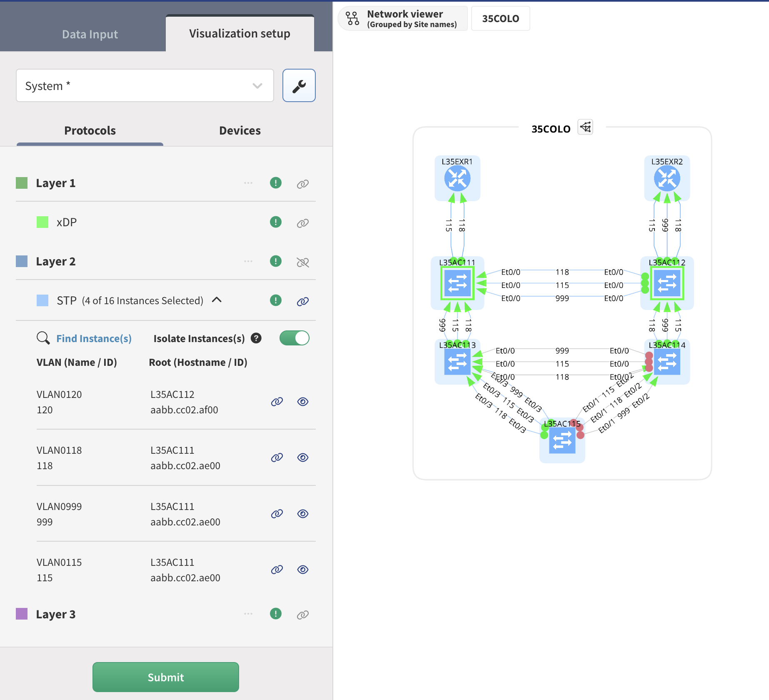Click the link icon for VLAN0120
This screenshot has height=700, width=769.
277,402
